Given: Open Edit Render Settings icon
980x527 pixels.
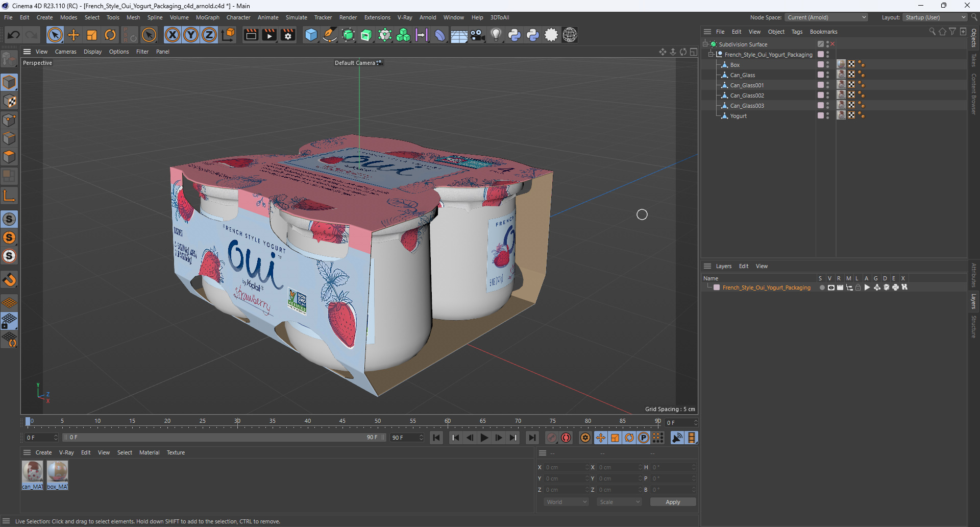Looking at the screenshot, I should point(288,35).
